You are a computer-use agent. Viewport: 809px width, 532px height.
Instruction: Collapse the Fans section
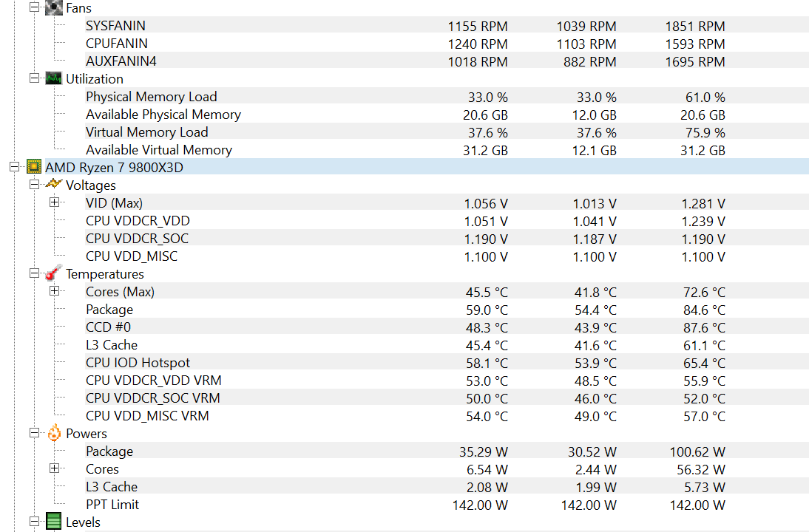point(34,7)
